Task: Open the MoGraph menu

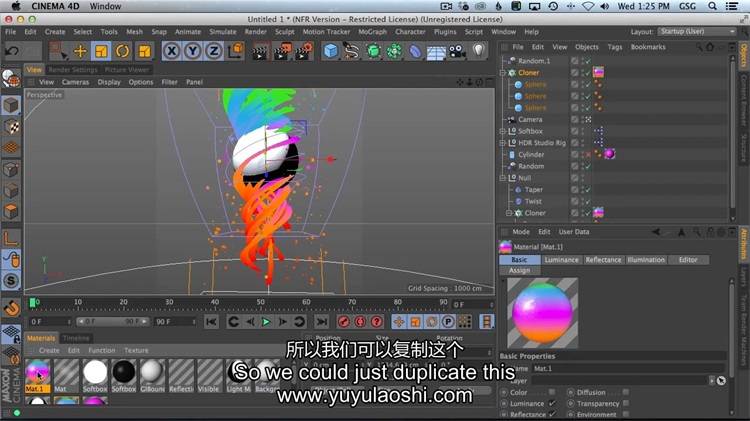Action: 372,32
